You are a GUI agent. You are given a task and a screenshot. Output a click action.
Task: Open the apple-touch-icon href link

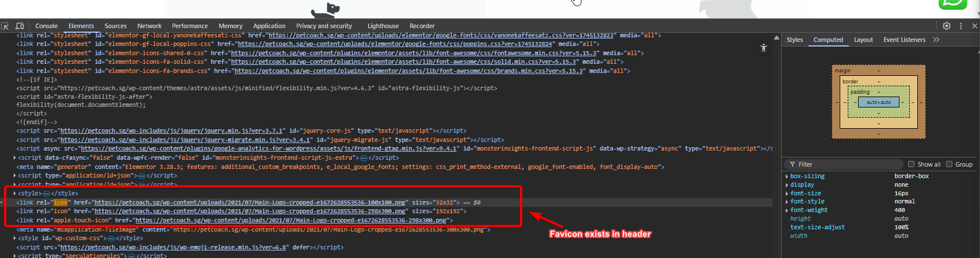click(292, 221)
